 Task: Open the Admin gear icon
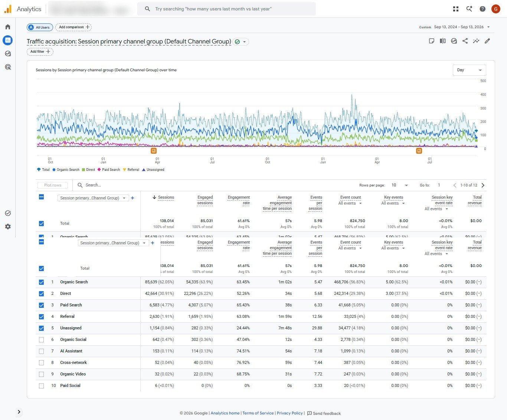point(8,227)
